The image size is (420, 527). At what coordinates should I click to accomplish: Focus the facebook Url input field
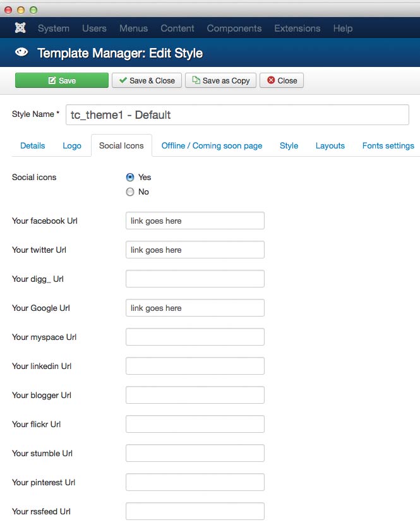(x=195, y=221)
